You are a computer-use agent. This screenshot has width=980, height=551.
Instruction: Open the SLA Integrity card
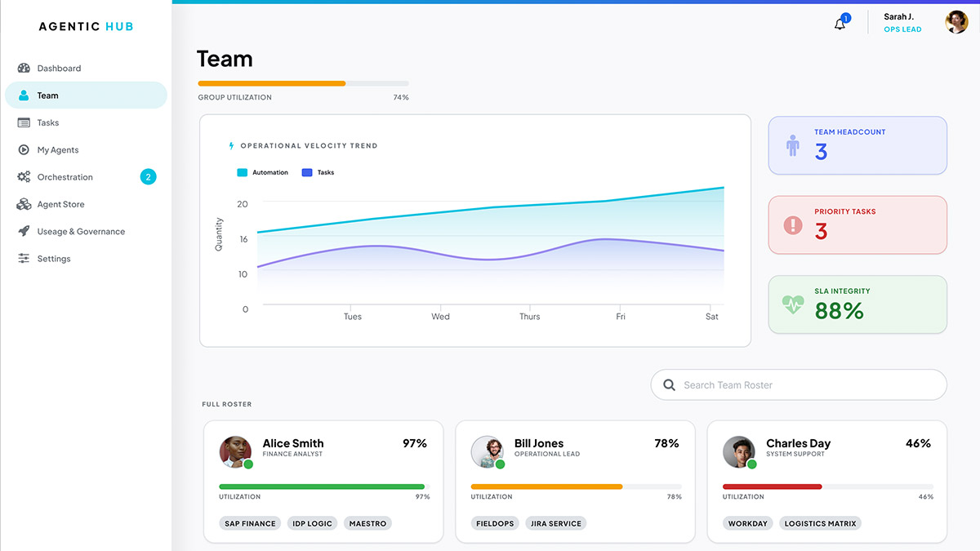[x=857, y=304]
